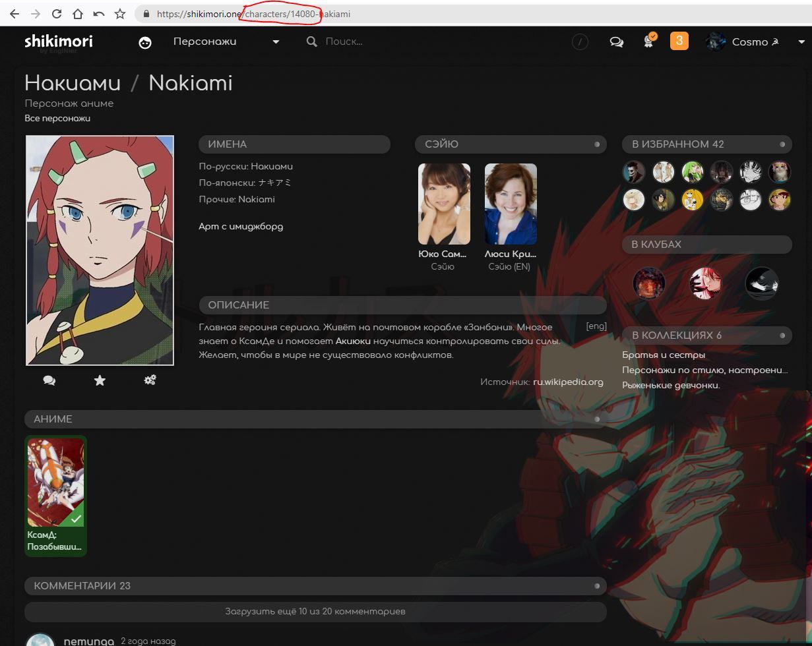Click the round face icon beside Персонажи
The height and width of the screenshot is (646, 812).
click(145, 42)
